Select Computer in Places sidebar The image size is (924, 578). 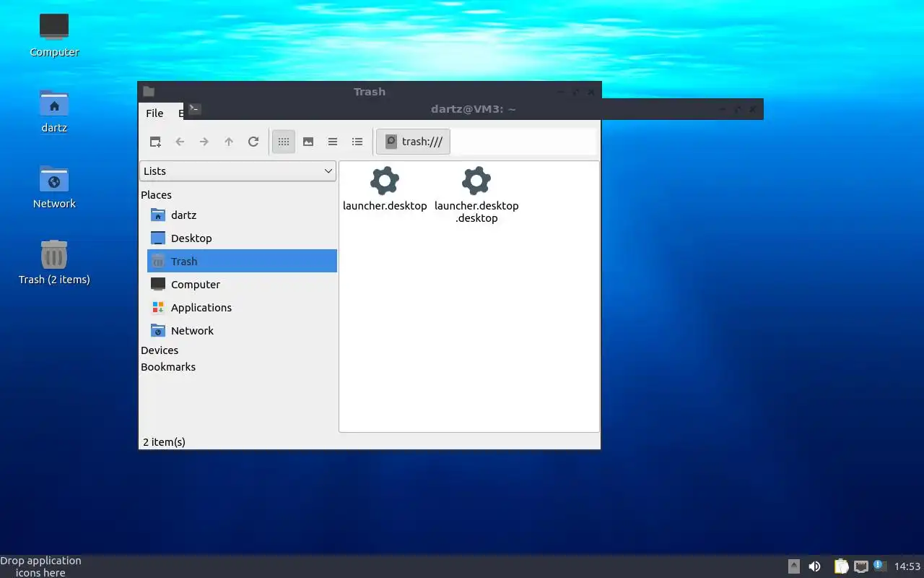[242, 284]
